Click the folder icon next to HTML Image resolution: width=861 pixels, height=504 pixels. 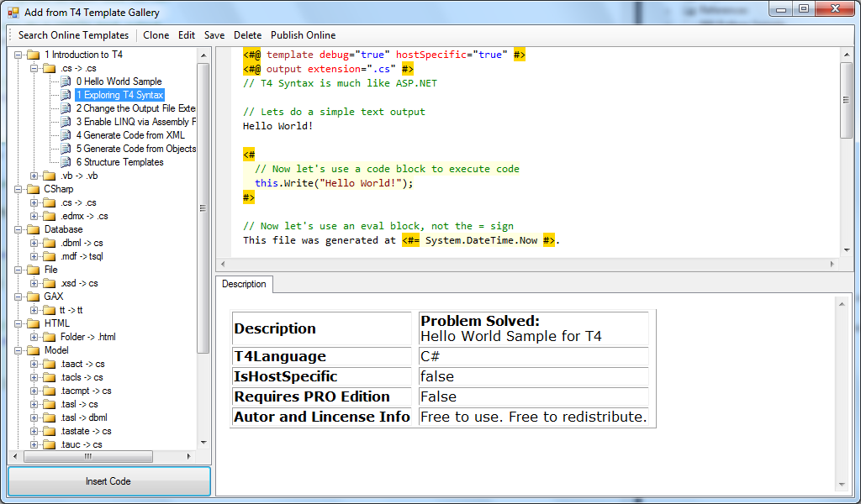point(34,323)
